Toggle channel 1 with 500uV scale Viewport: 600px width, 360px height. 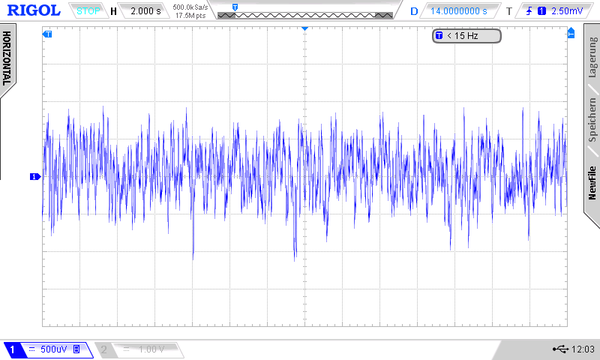[48, 350]
